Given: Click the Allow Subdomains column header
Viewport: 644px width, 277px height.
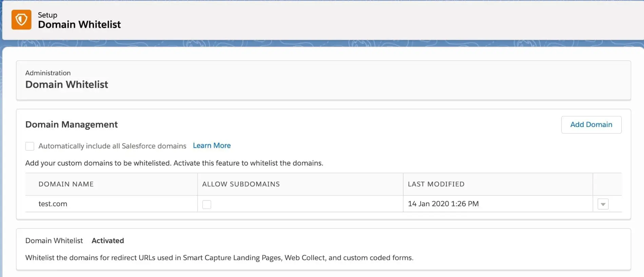Looking at the screenshot, I should pos(241,184).
